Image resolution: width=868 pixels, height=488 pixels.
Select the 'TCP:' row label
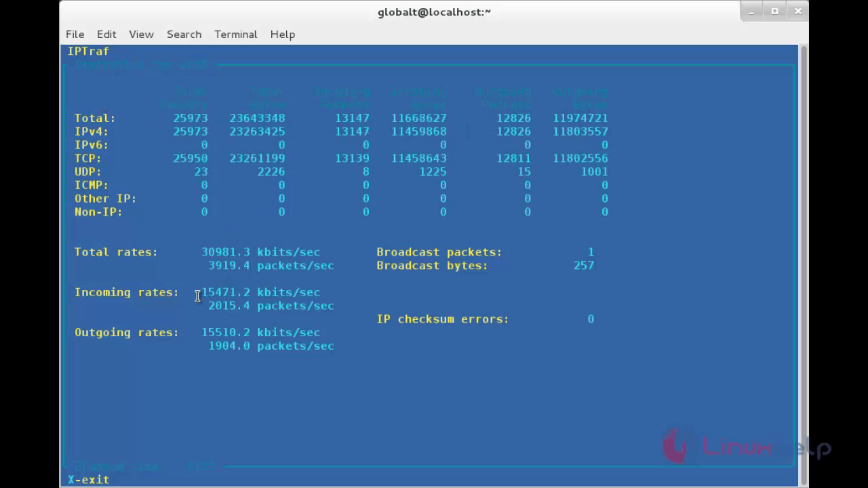tap(88, 158)
